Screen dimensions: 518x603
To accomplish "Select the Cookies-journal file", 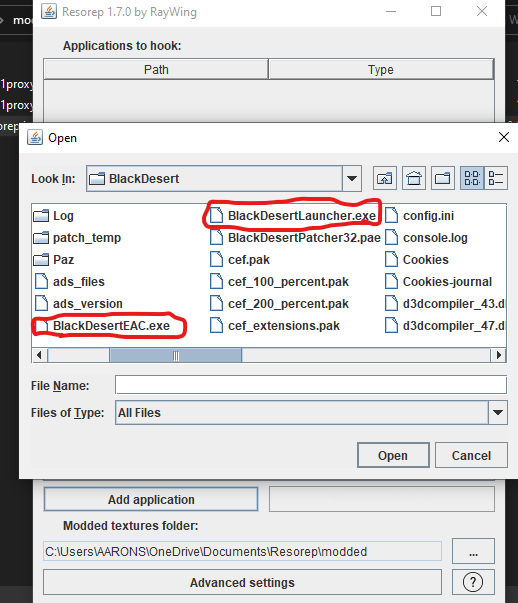I will tap(438, 282).
